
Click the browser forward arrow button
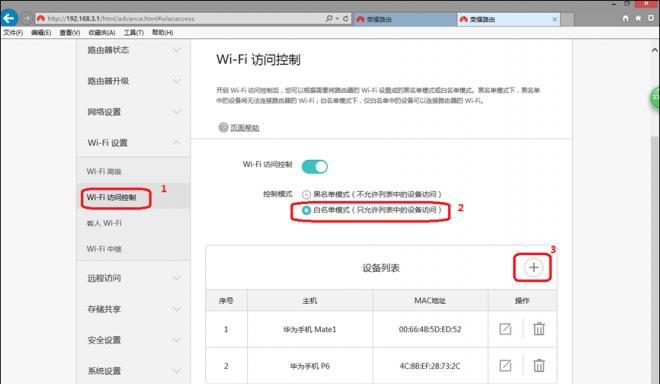pyautogui.click(x=27, y=19)
